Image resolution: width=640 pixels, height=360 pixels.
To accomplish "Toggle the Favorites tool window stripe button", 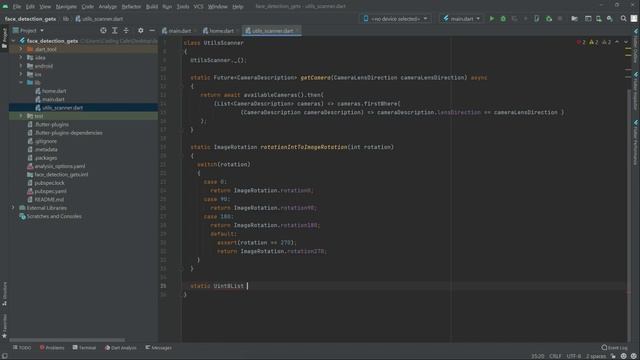I will tap(4, 327).
